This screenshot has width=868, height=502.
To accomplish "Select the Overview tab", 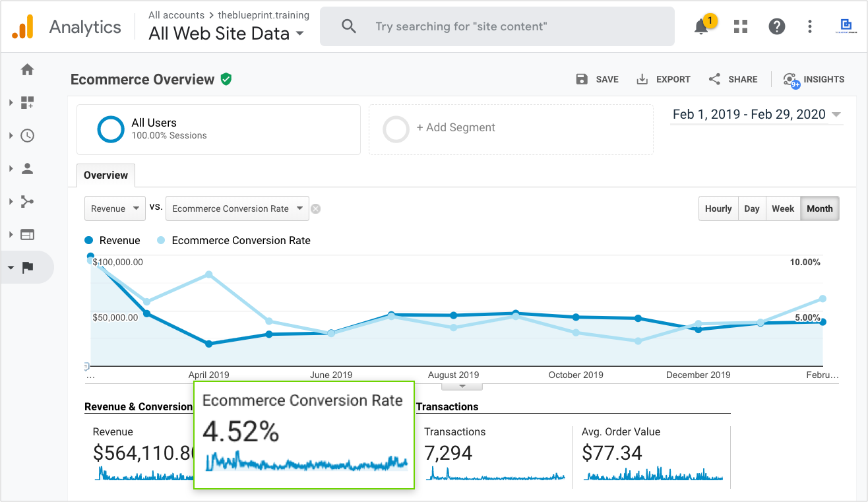I will [x=106, y=175].
